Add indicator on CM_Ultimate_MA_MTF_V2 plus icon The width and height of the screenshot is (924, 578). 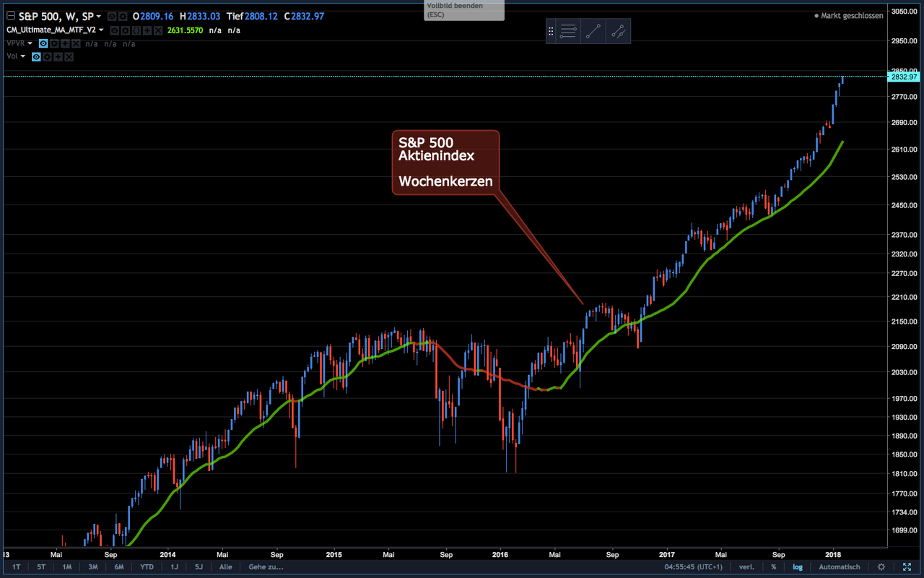pyautogui.click(x=147, y=30)
